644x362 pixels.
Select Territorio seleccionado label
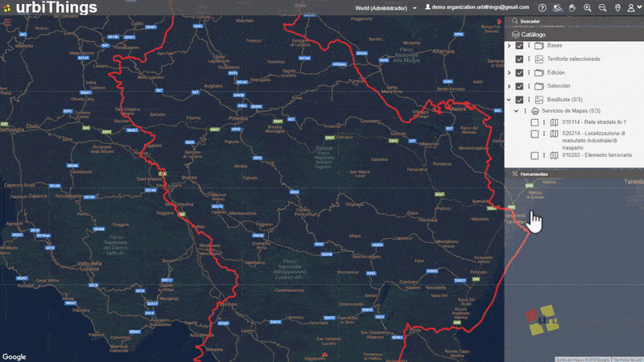pos(573,59)
